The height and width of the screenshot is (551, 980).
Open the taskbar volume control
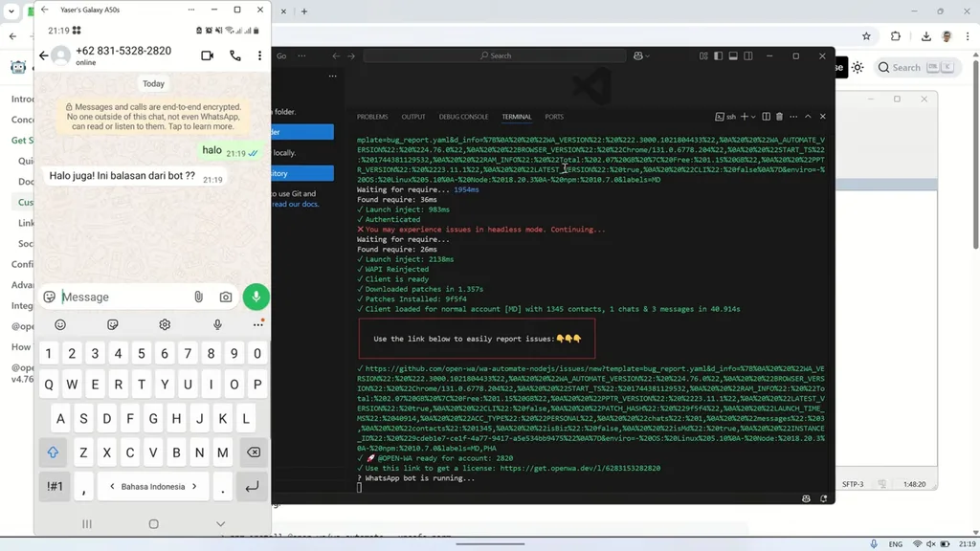click(x=930, y=544)
